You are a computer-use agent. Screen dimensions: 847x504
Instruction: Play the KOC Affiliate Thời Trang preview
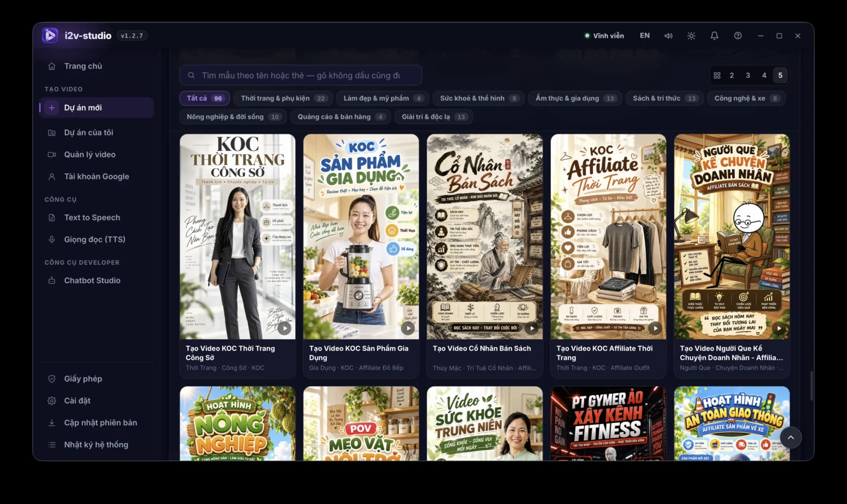(655, 328)
